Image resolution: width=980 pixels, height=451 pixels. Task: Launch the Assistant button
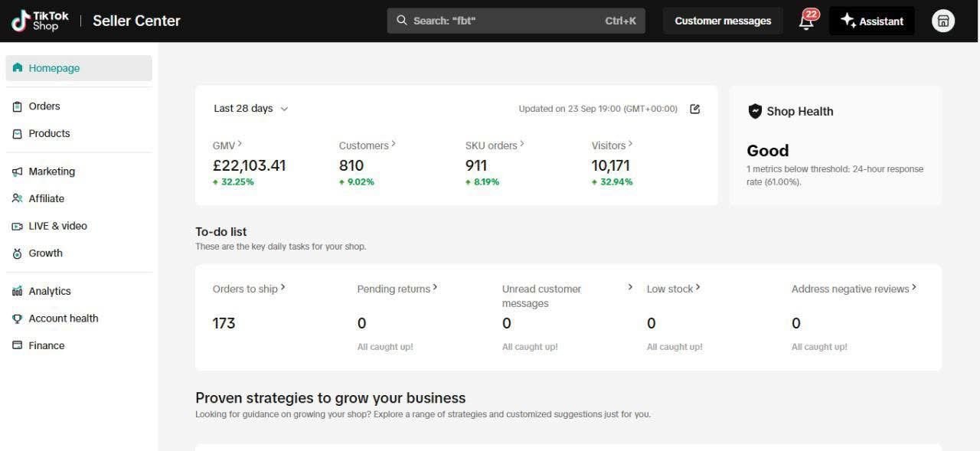(x=871, y=21)
